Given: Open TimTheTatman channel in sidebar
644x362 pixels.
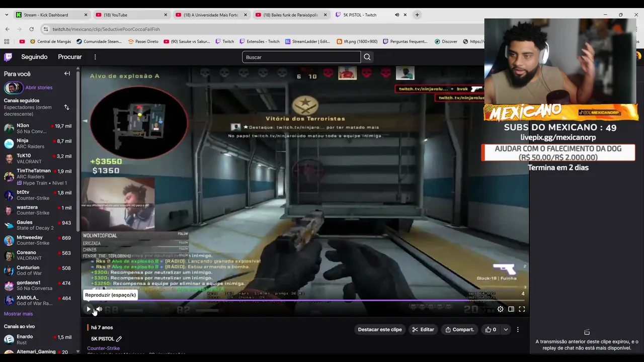Looking at the screenshot, I should (x=38, y=176).
